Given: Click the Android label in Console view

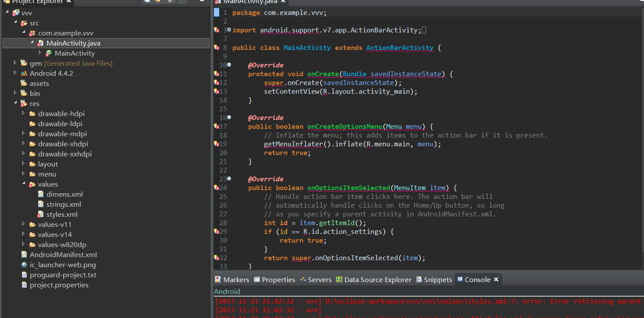Looking at the screenshot, I should pyautogui.click(x=227, y=291).
